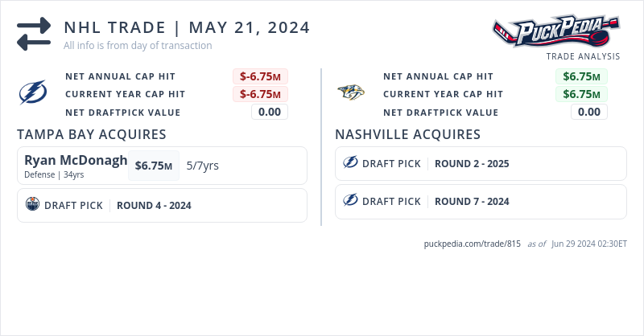Screen dimensions: 644x336
Task: Click the Round 4 - 2024 draft pick text
Action: coord(154,205)
